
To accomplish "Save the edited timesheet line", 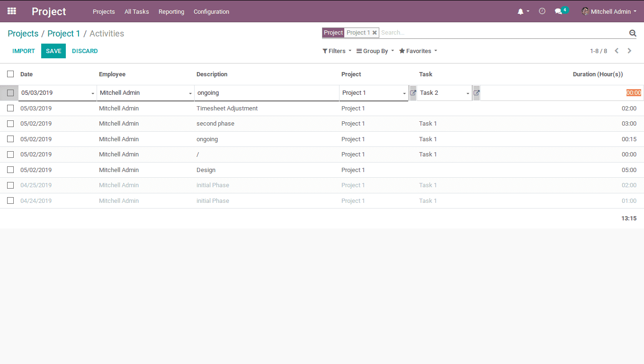I will [x=54, y=51].
